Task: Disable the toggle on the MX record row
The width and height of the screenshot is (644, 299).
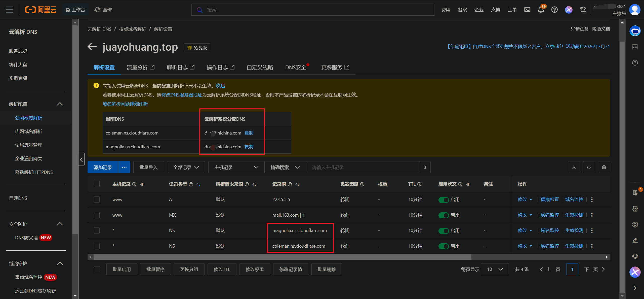Action: pos(444,215)
